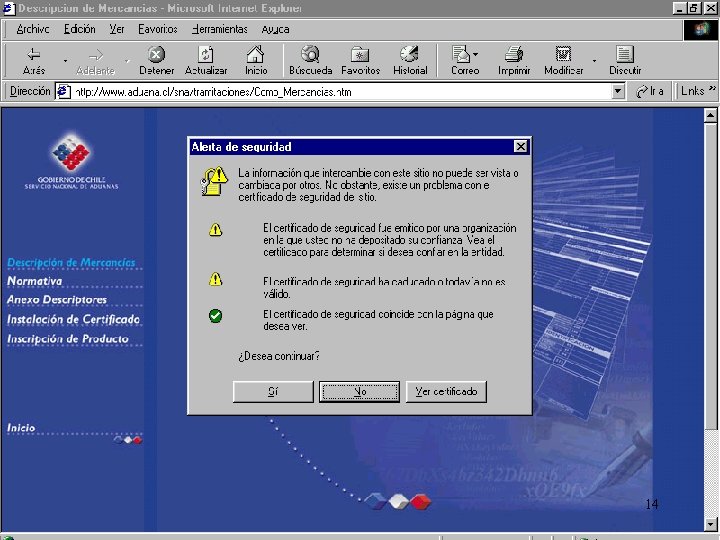Click the Windows logo throbber icon
720x540 pixels.
700,30
